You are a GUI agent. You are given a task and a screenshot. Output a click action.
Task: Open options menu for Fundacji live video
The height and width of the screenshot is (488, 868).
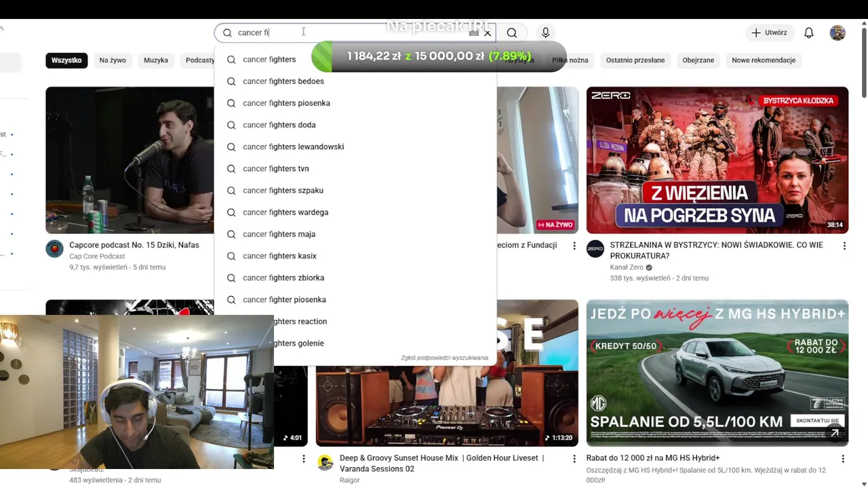point(574,246)
